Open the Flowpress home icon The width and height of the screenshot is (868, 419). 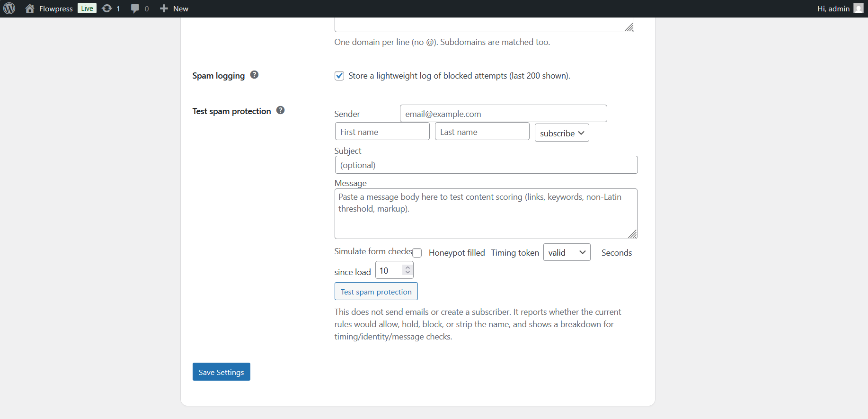click(x=30, y=9)
